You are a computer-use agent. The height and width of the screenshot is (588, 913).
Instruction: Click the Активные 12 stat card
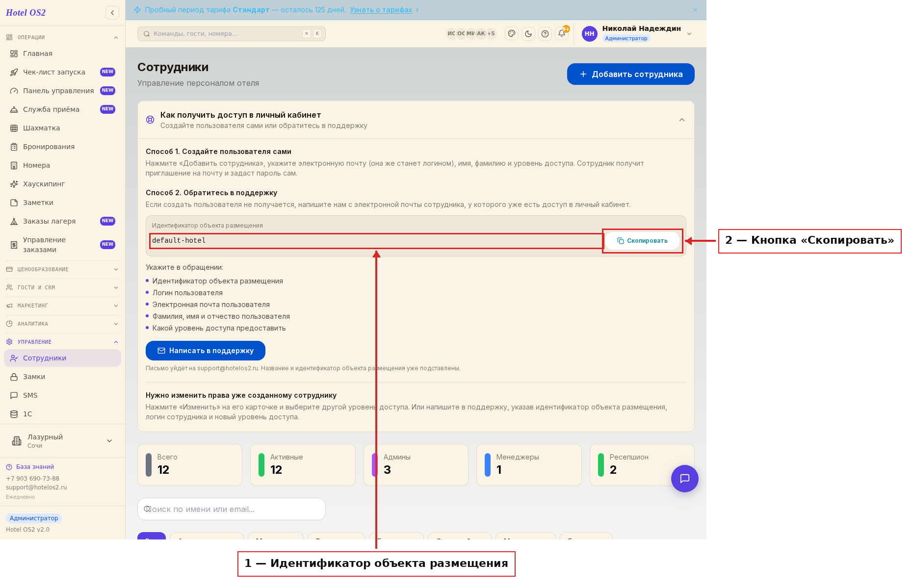coord(303,465)
